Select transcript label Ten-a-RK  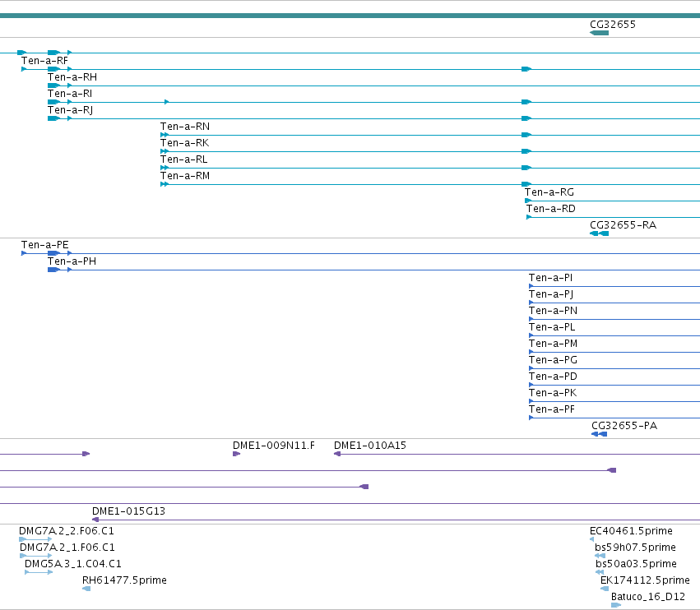point(184,143)
